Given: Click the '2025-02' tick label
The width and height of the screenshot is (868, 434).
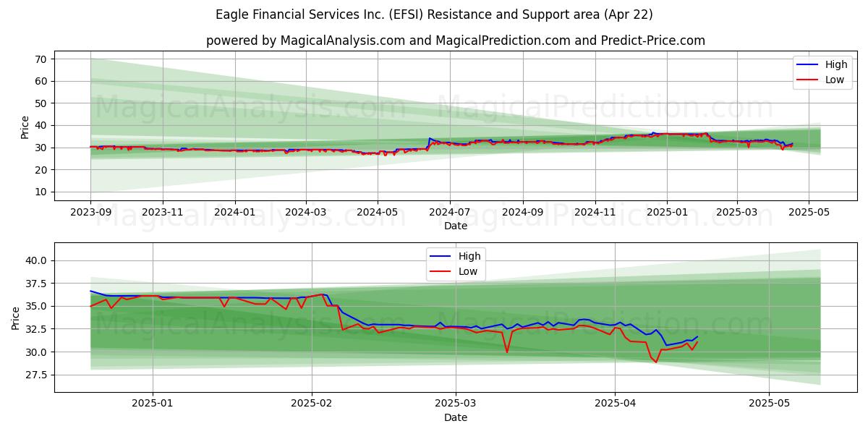Looking at the screenshot, I should (x=312, y=404).
